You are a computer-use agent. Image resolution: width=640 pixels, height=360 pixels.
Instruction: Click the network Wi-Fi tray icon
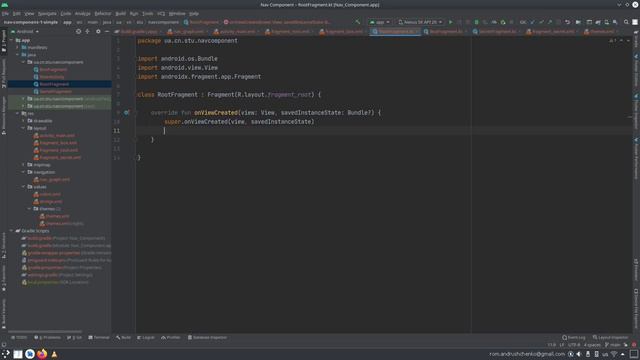tap(614, 354)
